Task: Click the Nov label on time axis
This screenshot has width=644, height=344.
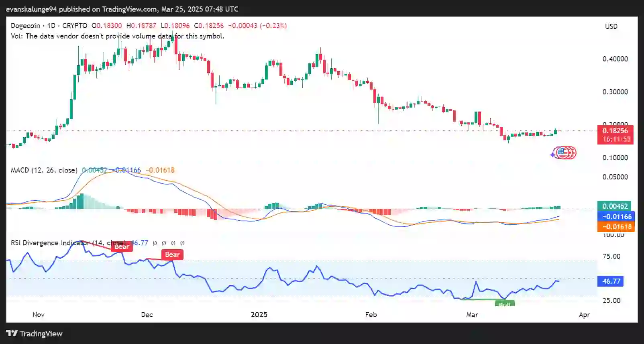Action: click(x=39, y=315)
